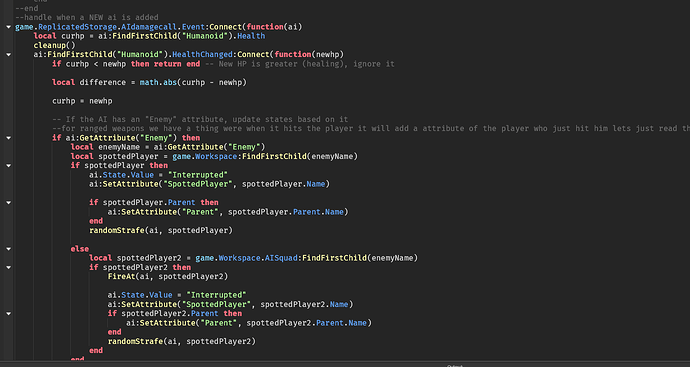Click SetAttribute("SpottedPlayer", spottedPlayer2.Name) line

[231, 304]
